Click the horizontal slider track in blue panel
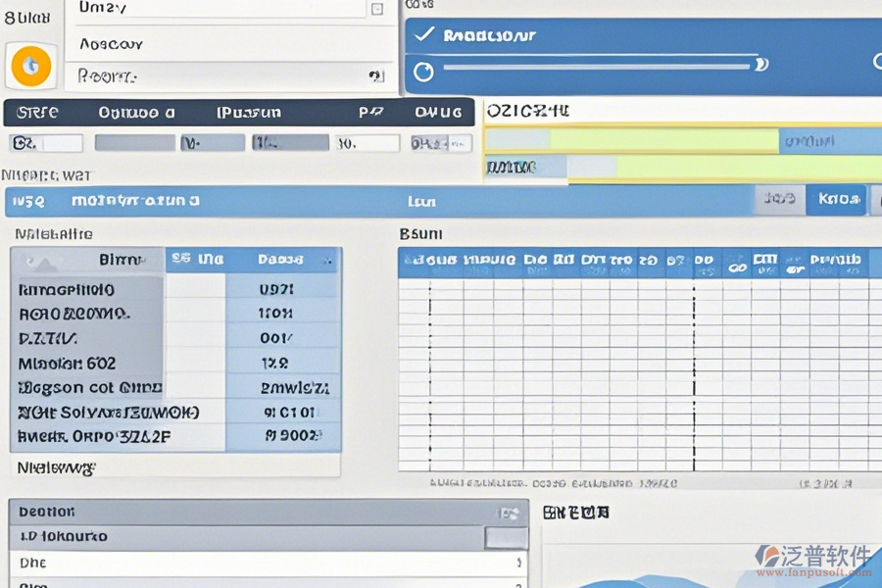This screenshot has width=882, height=588. pos(598,67)
